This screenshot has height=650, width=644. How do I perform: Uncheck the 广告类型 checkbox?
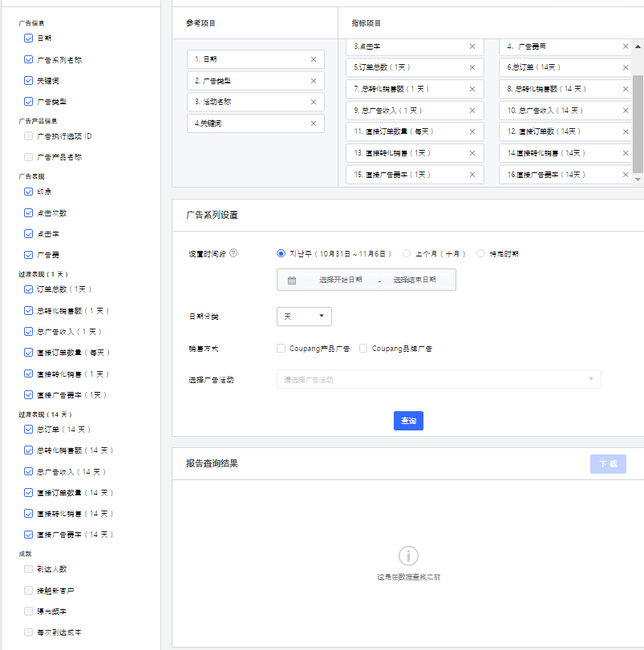pos(28,102)
